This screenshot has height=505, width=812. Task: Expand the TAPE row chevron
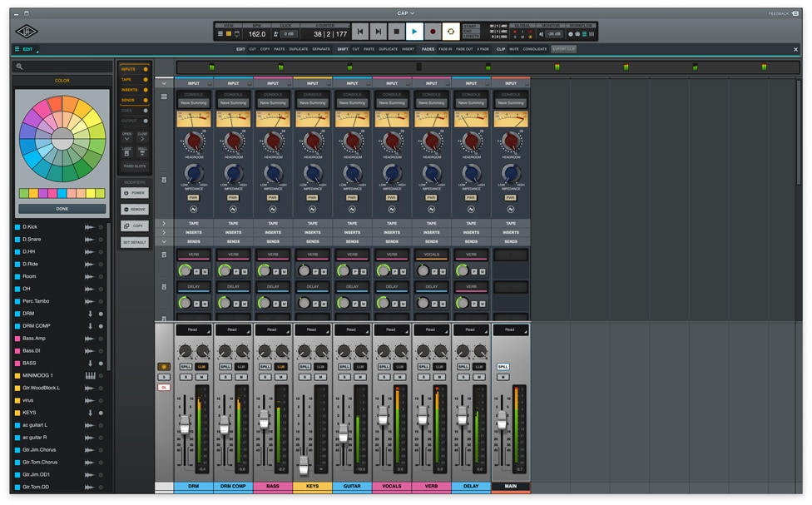164,223
